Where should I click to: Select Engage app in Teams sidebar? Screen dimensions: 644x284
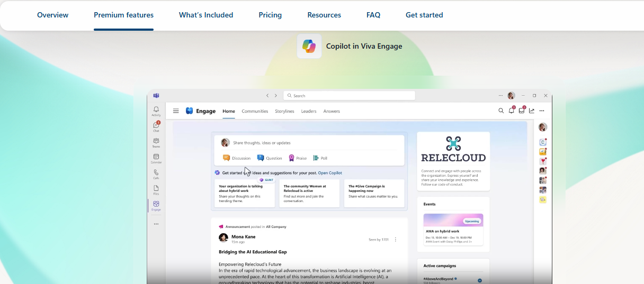(x=156, y=205)
